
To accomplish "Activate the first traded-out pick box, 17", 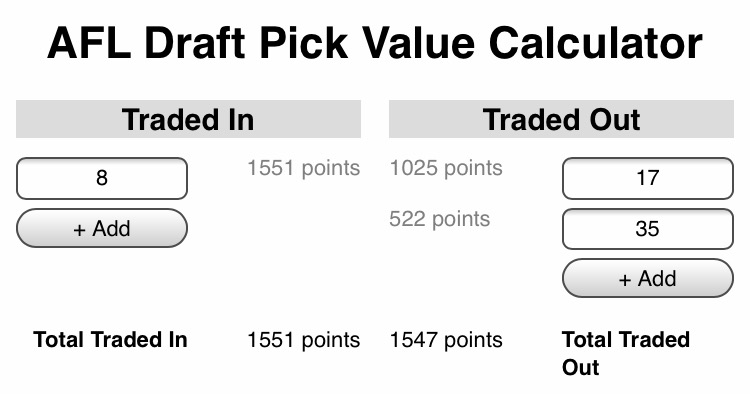I will (x=648, y=178).
